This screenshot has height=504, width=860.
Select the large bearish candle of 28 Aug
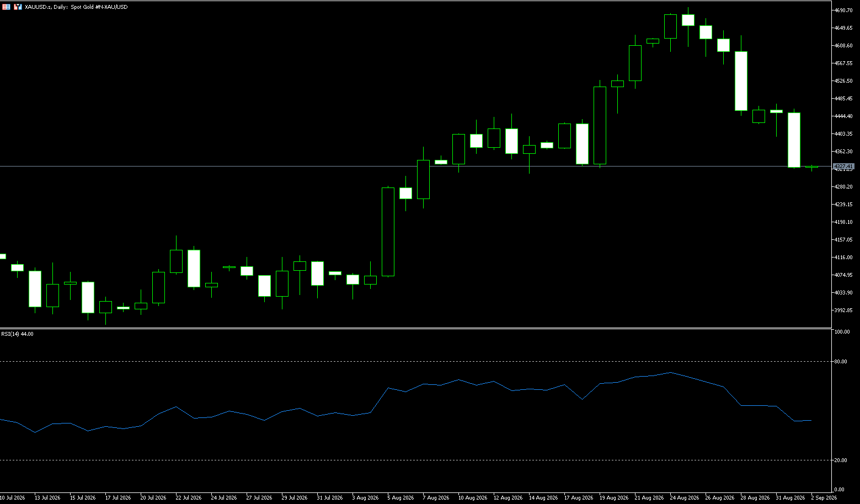pos(741,81)
